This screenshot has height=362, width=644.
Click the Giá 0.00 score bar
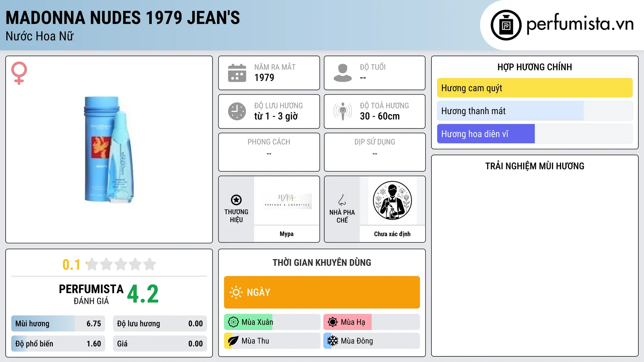(x=160, y=344)
